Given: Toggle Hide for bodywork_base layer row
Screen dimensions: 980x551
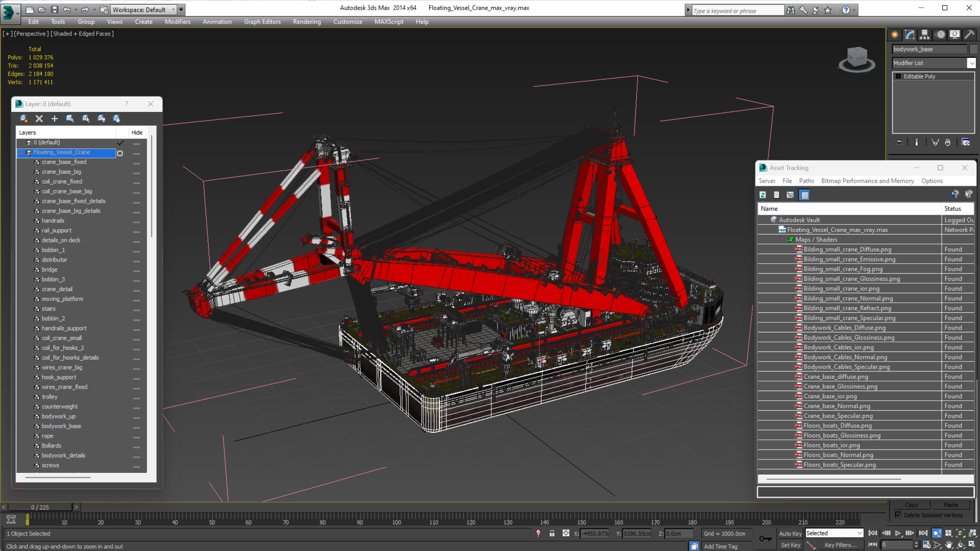Looking at the screenshot, I should 137,427.
